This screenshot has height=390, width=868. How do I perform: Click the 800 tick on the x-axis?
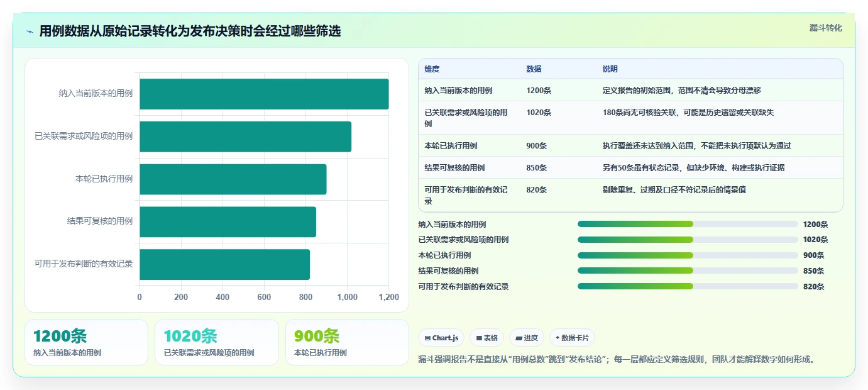click(305, 298)
